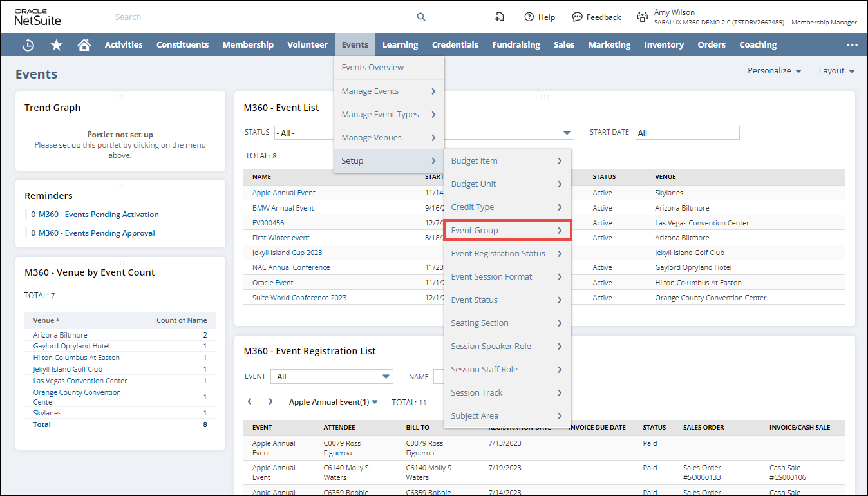Open the Feedback speech bubble
The height and width of the screenshot is (496, 868).
(x=596, y=17)
